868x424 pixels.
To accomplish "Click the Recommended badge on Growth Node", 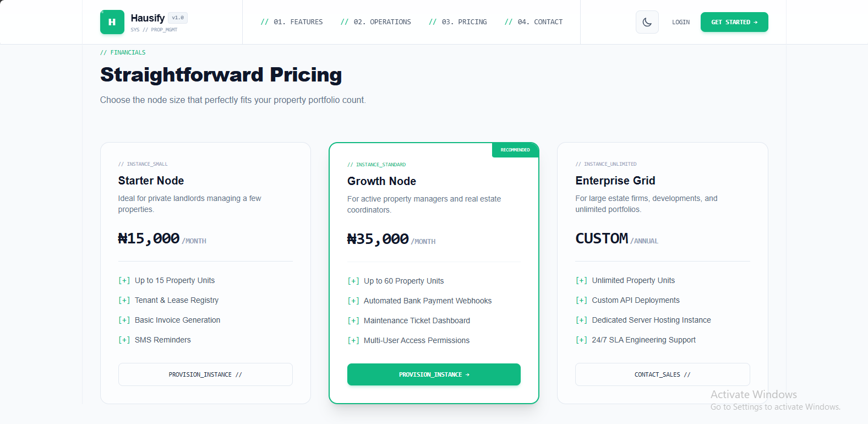I will click(x=515, y=150).
